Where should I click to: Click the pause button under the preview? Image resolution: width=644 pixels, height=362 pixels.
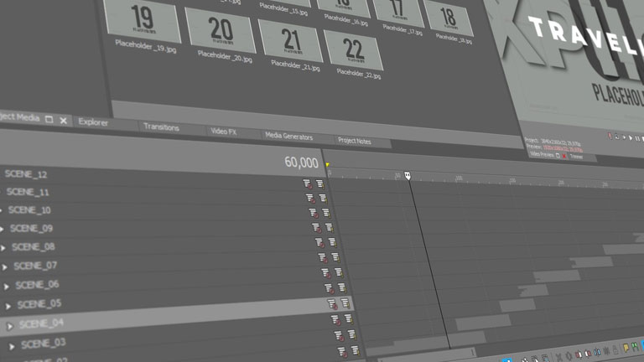tap(637, 139)
